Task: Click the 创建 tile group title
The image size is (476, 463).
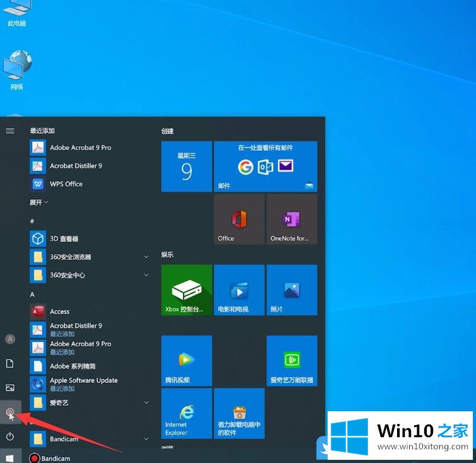Action: (x=167, y=131)
